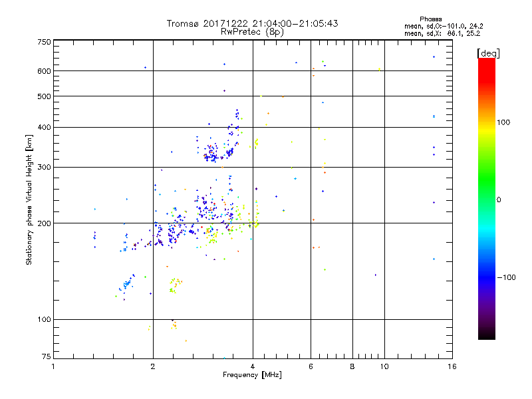This screenshot has height=399, width=532.
Task: Click the '[deg]' colorbar unit label
Action: tap(488, 53)
